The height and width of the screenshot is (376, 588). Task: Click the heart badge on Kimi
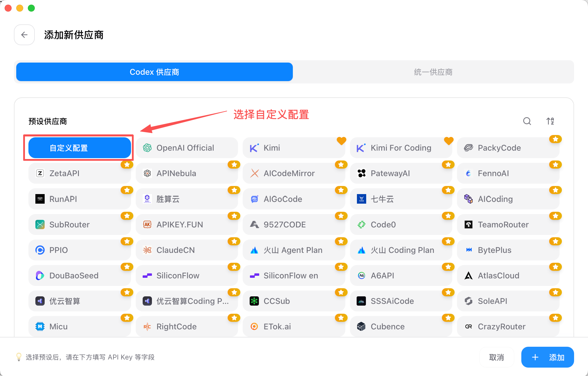(342, 141)
